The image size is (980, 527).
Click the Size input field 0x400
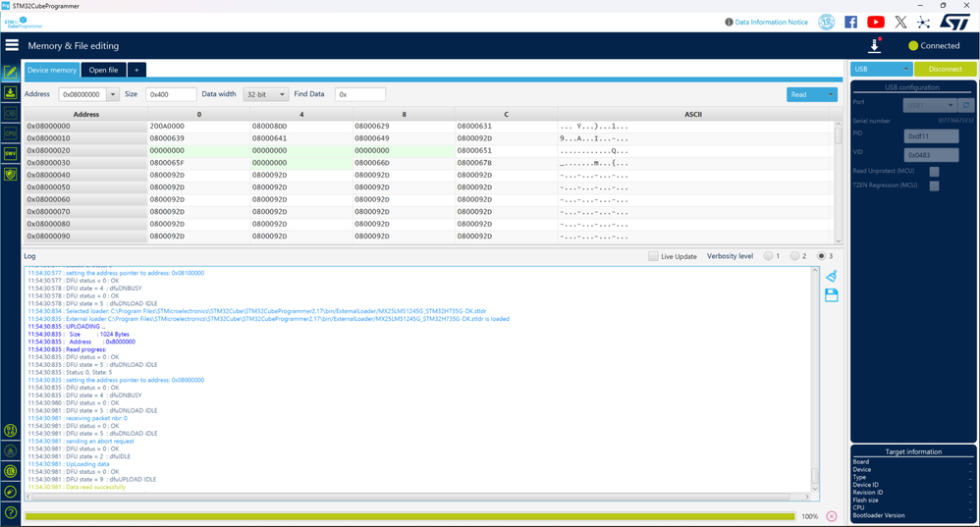(171, 94)
